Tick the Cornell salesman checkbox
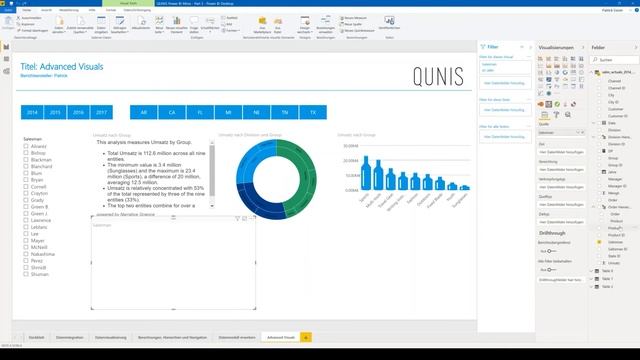 pos(26,187)
